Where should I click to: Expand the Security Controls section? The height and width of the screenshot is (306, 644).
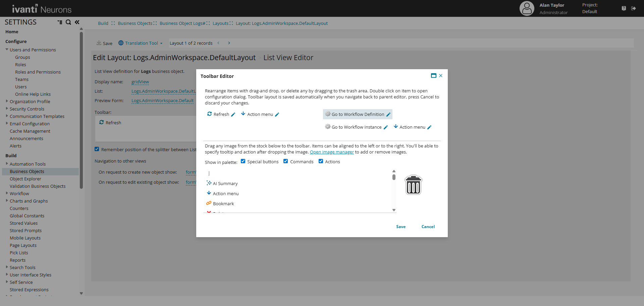[7, 109]
